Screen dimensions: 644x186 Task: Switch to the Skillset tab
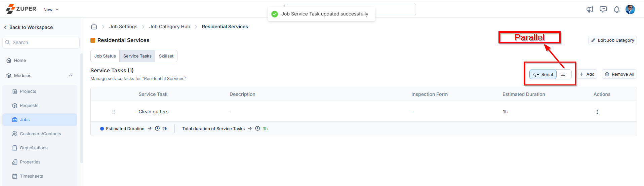(x=166, y=56)
